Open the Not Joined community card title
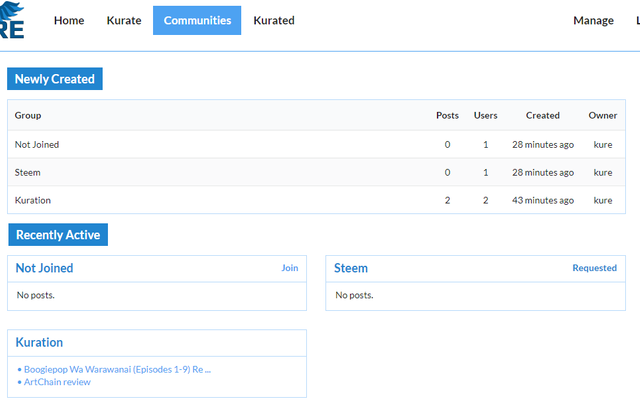 click(x=44, y=268)
